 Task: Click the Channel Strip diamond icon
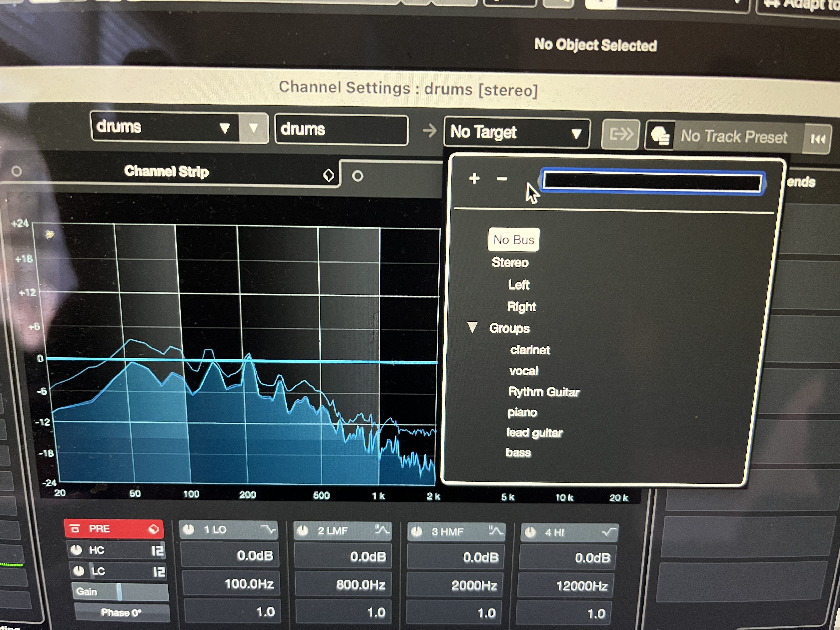tap(328, 175)
